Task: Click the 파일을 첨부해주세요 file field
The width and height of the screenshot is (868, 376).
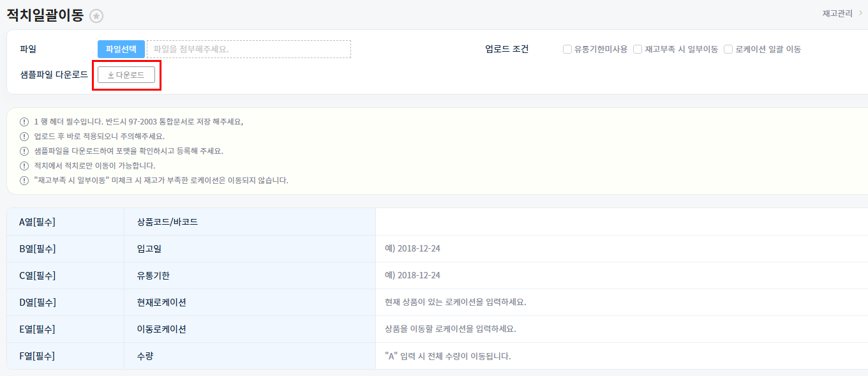Action: coord(249,49)
